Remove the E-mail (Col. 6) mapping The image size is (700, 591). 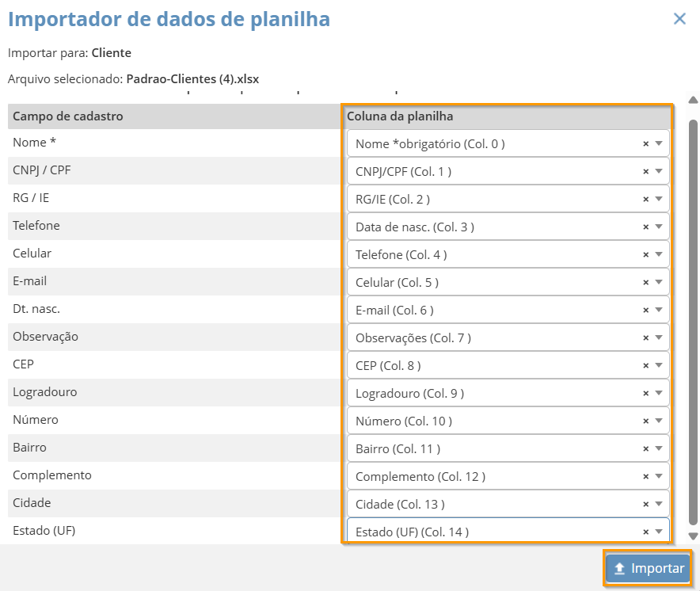click(645, 311)
